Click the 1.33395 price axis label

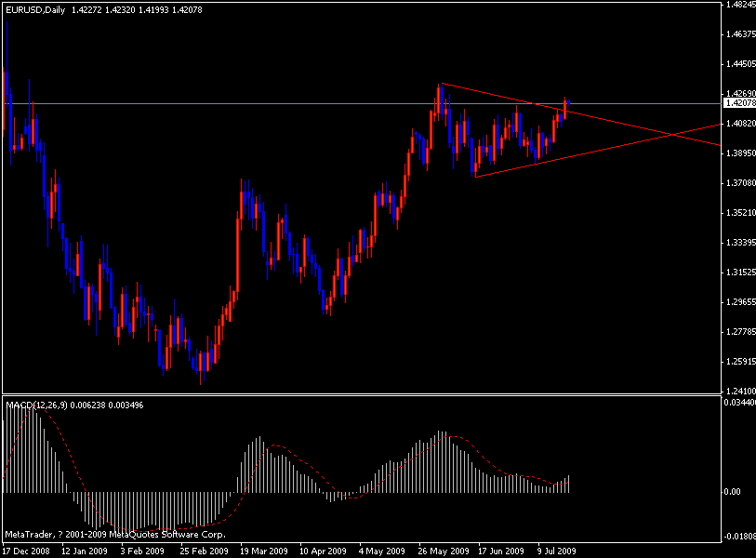click(x=740, y=243)
